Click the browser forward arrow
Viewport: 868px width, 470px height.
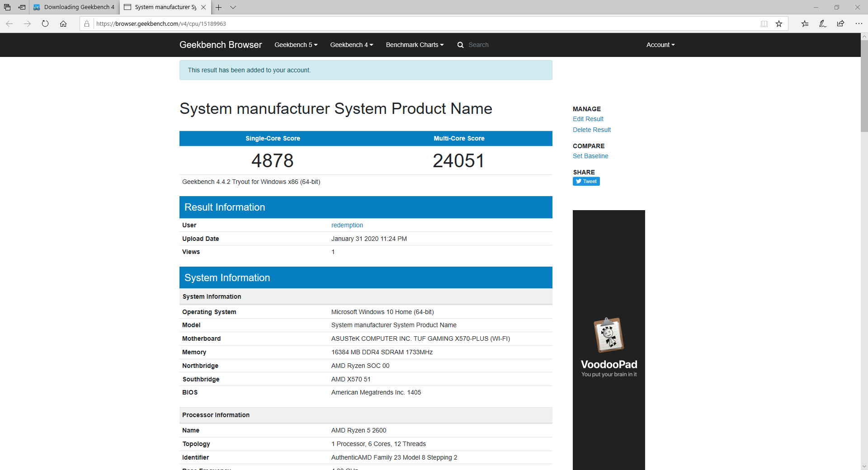27,23
